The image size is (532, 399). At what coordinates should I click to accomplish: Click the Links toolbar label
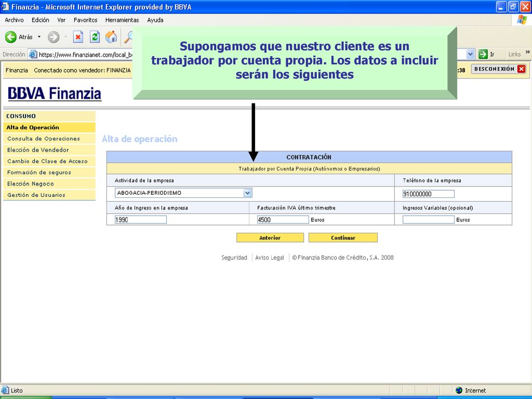(514, 54)
